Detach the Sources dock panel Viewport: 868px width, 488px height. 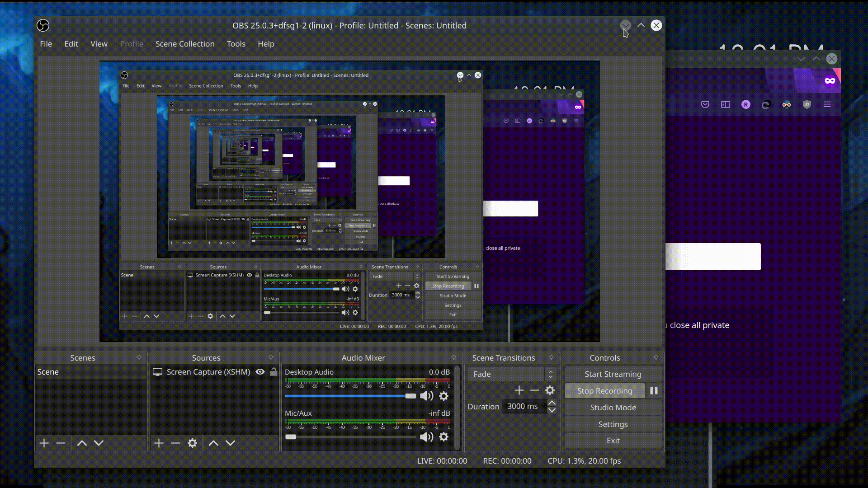pyautogui.click(x=271, y=357)
